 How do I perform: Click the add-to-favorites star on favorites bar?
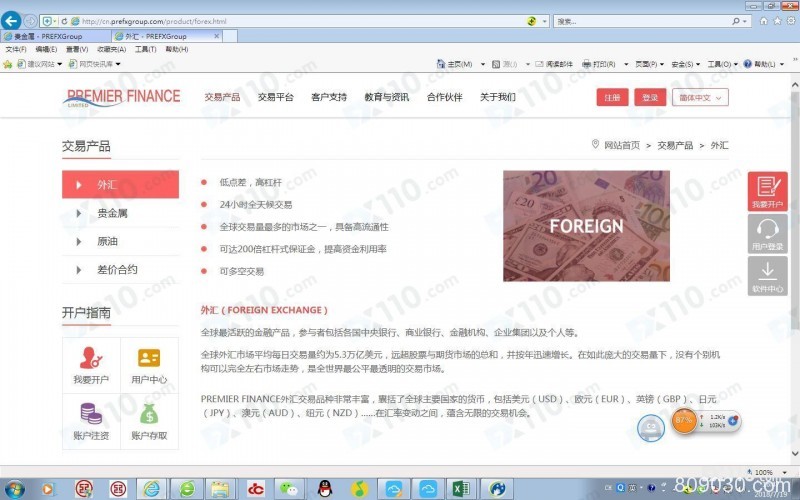point(8,64)
